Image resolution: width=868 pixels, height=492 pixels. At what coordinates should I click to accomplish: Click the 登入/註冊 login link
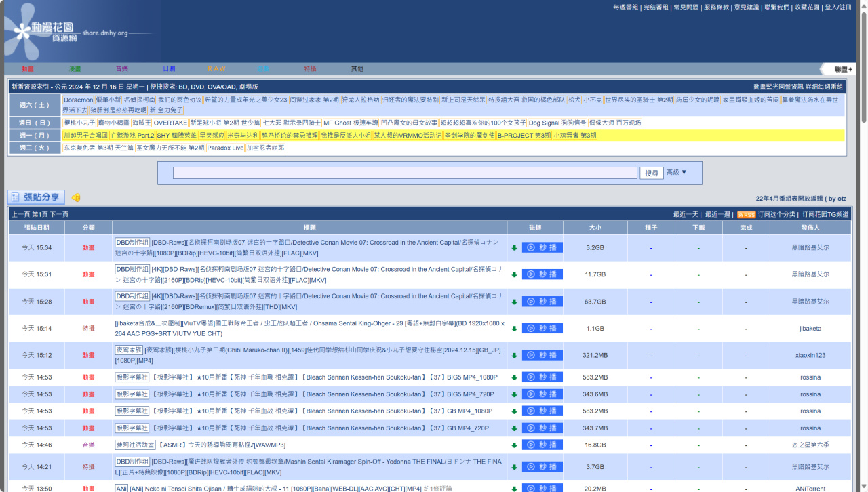click(x=838, y=7)
